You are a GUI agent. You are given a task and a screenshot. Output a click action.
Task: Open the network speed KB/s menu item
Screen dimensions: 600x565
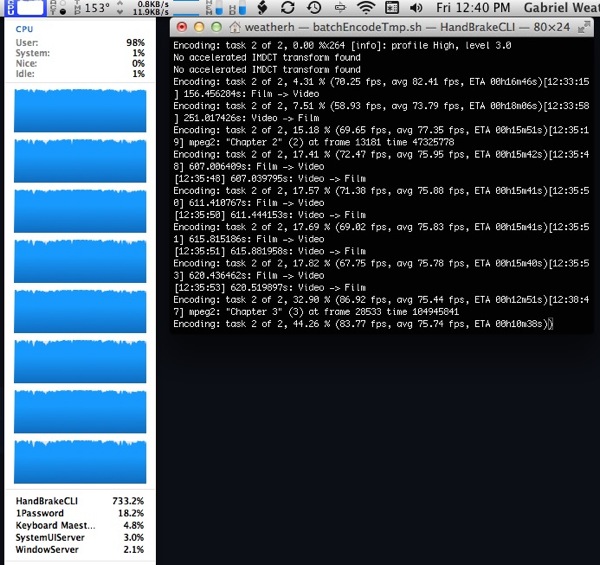coord(145,8)
